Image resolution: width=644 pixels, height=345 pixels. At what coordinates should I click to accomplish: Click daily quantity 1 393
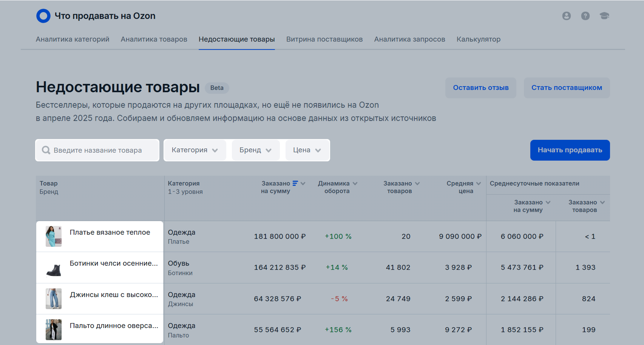point(585,268)
